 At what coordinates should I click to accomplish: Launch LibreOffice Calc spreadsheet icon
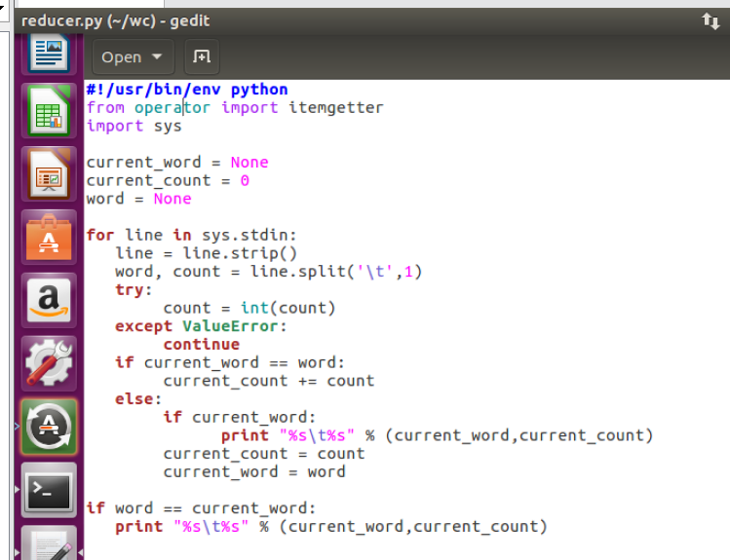pyautogui.click(x=49, y=111)
